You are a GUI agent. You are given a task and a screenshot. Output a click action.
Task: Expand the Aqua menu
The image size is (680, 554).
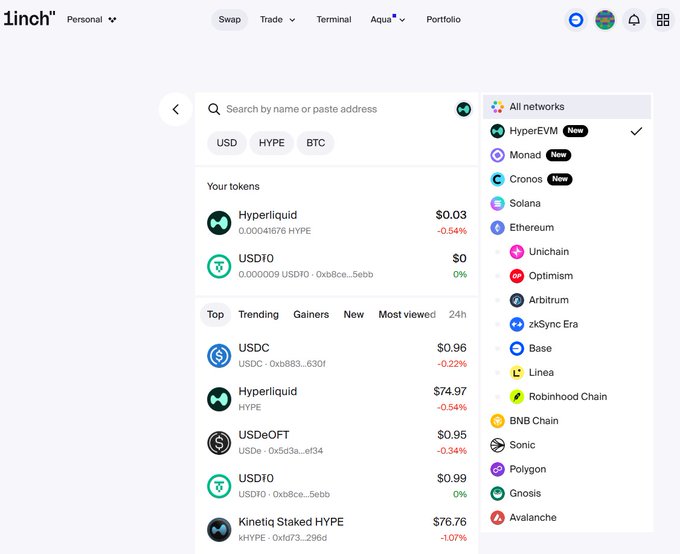coord(388,20)
